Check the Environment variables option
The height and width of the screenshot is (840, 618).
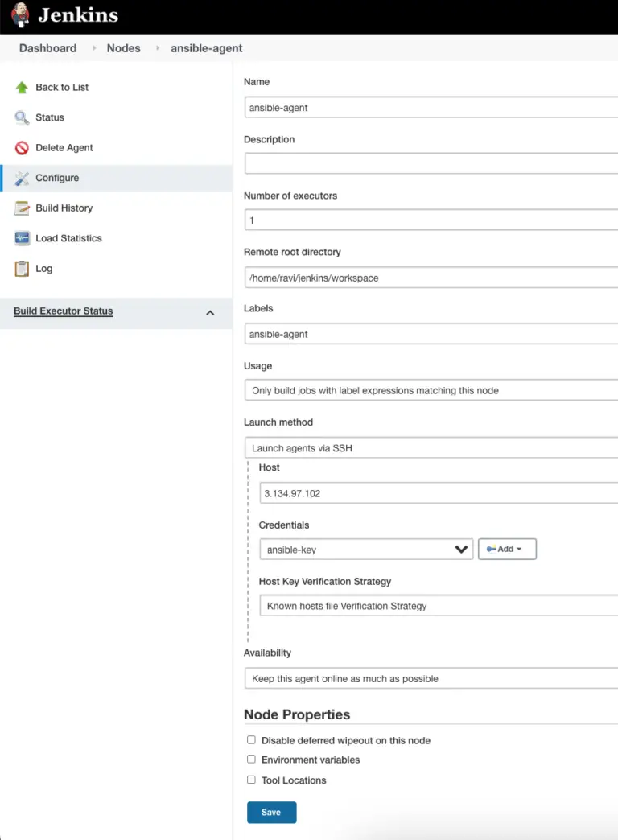tap(251, 760)
